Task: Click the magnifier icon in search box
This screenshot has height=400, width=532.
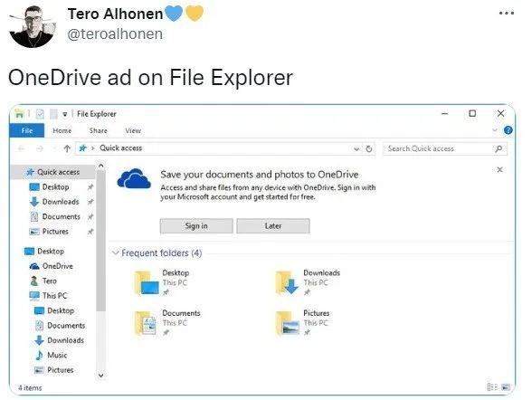Action: click(x=499, y=148)
